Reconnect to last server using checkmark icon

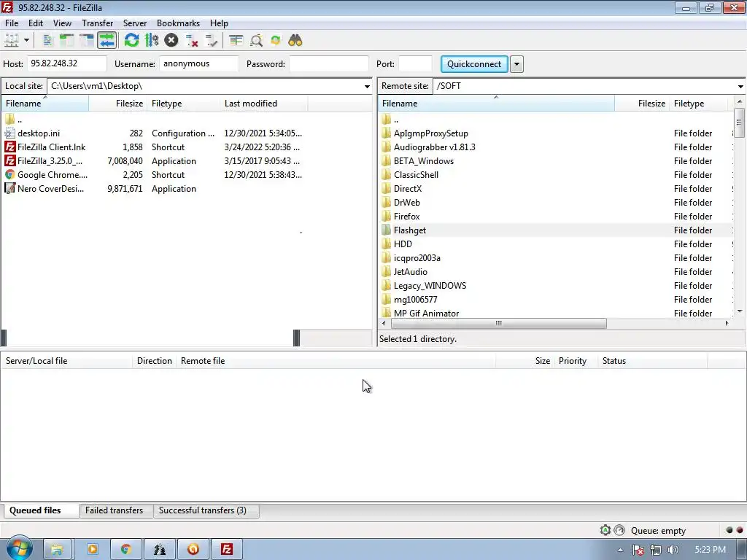point(211,41)
